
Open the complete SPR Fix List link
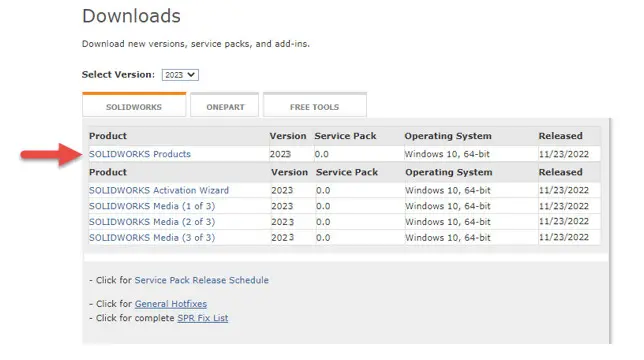(x=202, y=318)
